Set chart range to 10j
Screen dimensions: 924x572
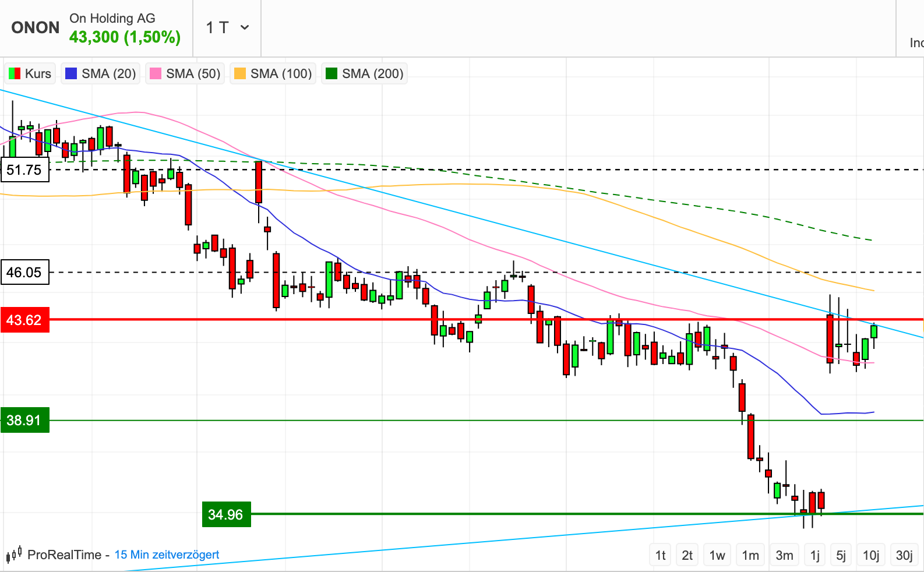click(871, 555)
